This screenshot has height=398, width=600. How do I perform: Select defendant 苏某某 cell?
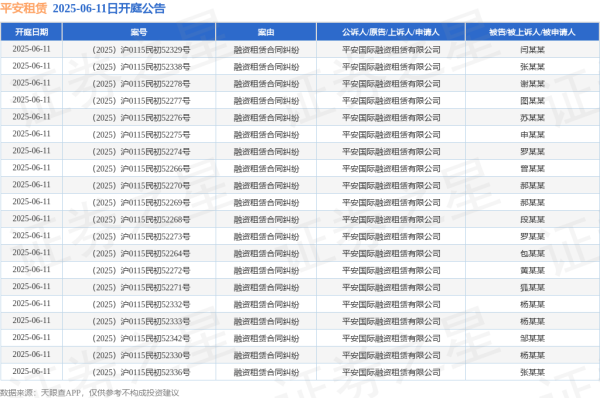pyautogui.click(x=532, y=117)
